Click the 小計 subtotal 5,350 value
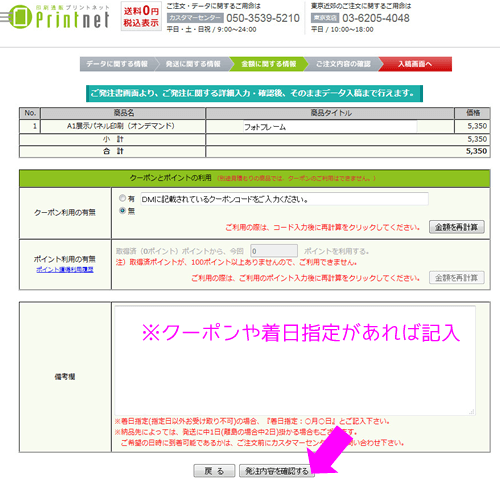The image size is (500, 482). point(477,139)
